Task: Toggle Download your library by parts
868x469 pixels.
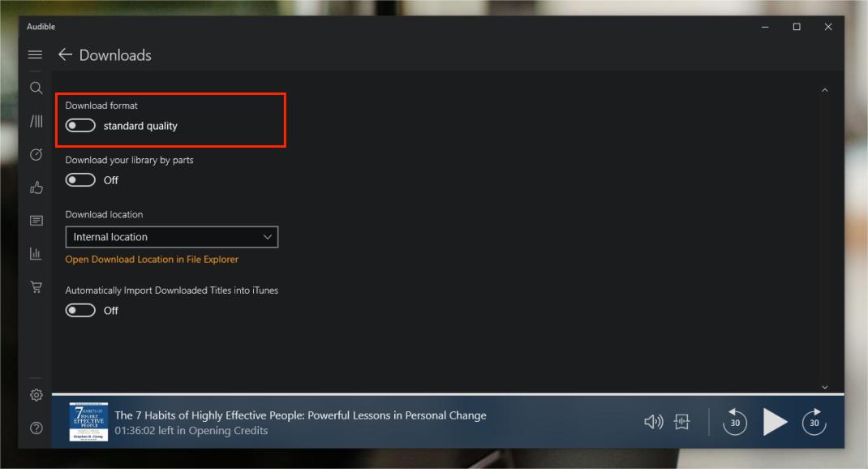Action: (x=80, y=180)
